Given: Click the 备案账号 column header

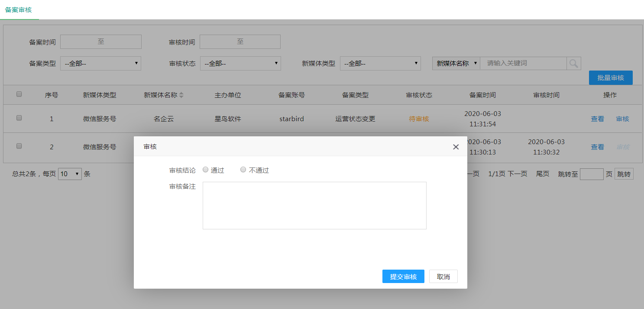Looking at the screenshot, I should pyautogui.click(x=291, y=95).
